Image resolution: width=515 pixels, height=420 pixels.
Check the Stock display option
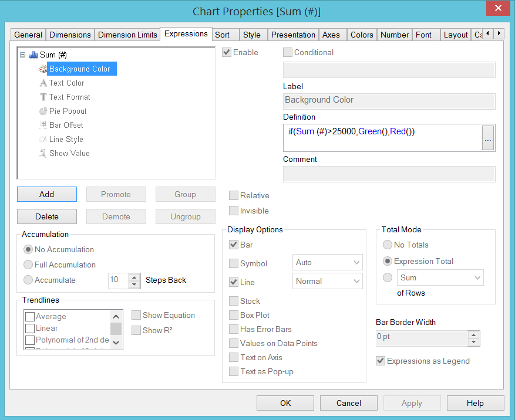[234, 301]
